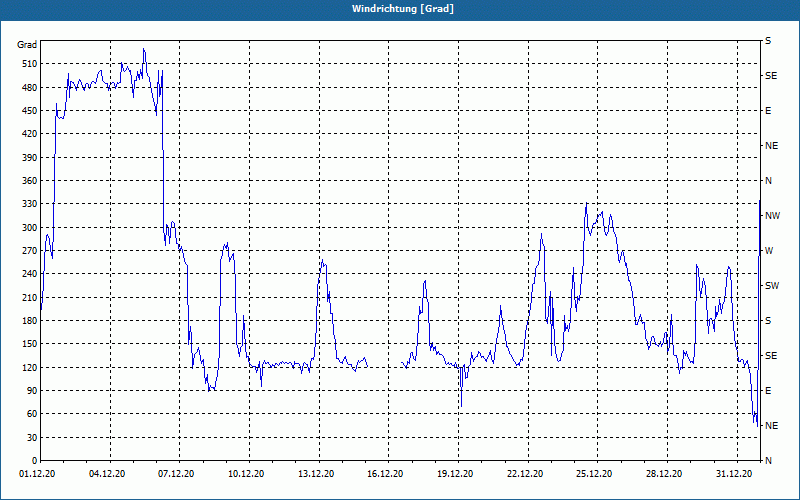The height and width of the screenshot is (500, 800).
Task: Click the 31.12.20 date on the time axis
Action: click(x=734, y=474)
